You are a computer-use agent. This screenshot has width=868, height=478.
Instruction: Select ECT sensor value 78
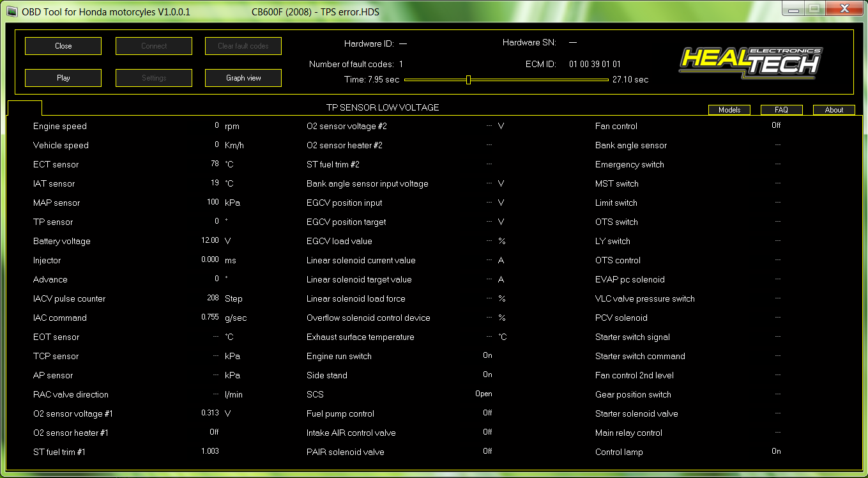tap(215, 164)
